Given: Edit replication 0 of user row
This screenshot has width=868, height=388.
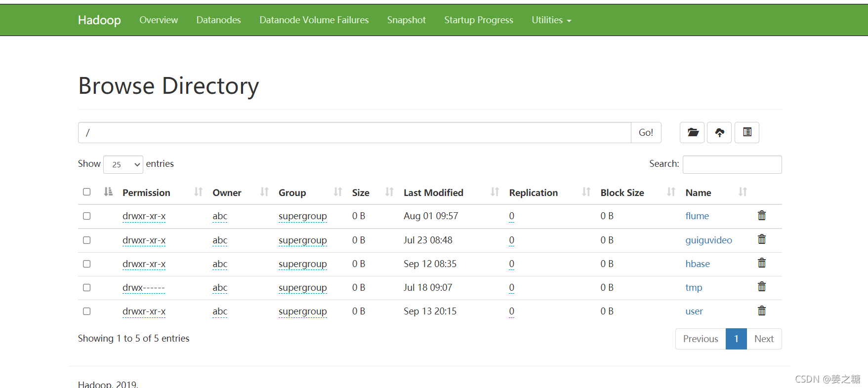Looking at the screenshot, I should pos(512,311).
